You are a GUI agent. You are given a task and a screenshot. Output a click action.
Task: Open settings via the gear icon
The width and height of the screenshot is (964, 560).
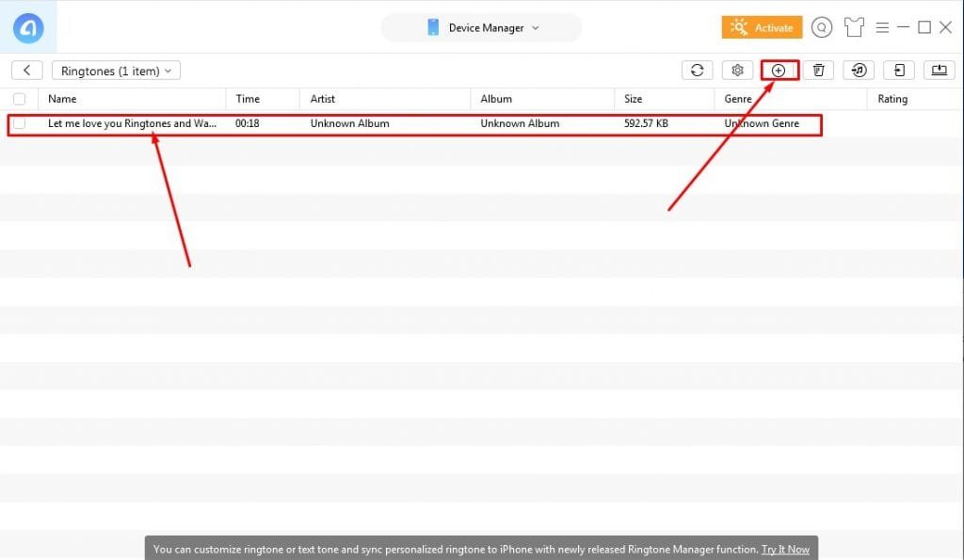738,71
